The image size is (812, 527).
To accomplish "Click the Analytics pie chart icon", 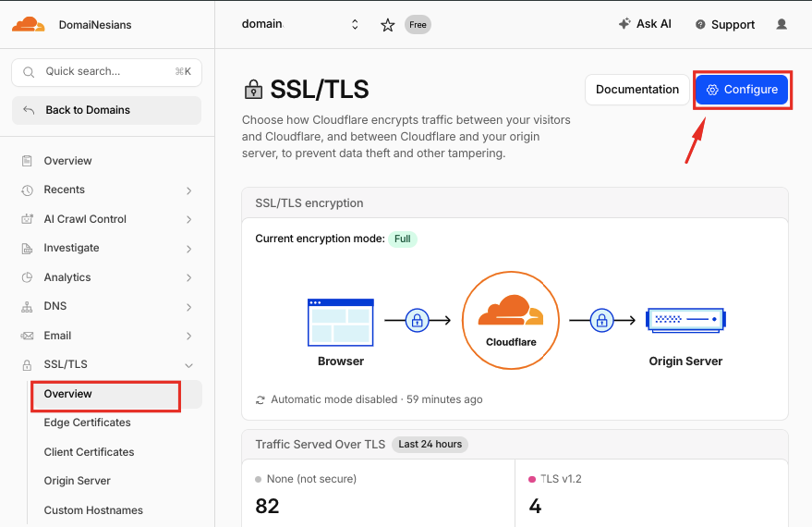I will click(27, 277).
